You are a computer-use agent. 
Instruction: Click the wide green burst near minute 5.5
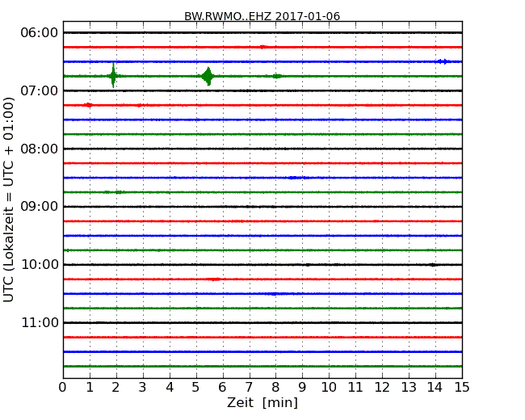coord(208,77)
